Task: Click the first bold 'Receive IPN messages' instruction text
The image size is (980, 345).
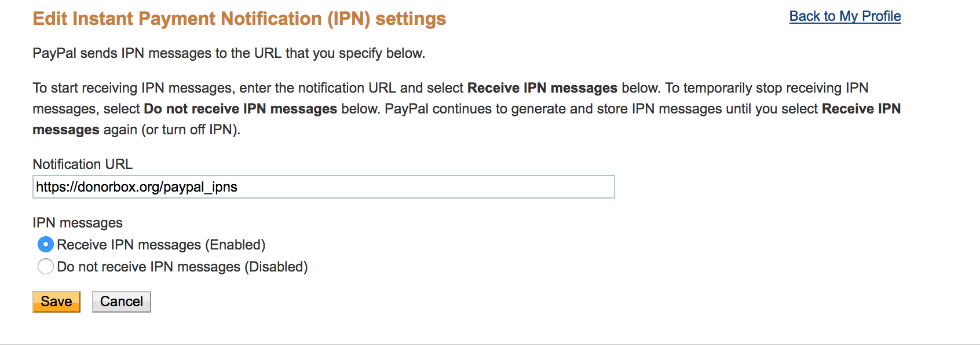Action: [x=542, y=88]
